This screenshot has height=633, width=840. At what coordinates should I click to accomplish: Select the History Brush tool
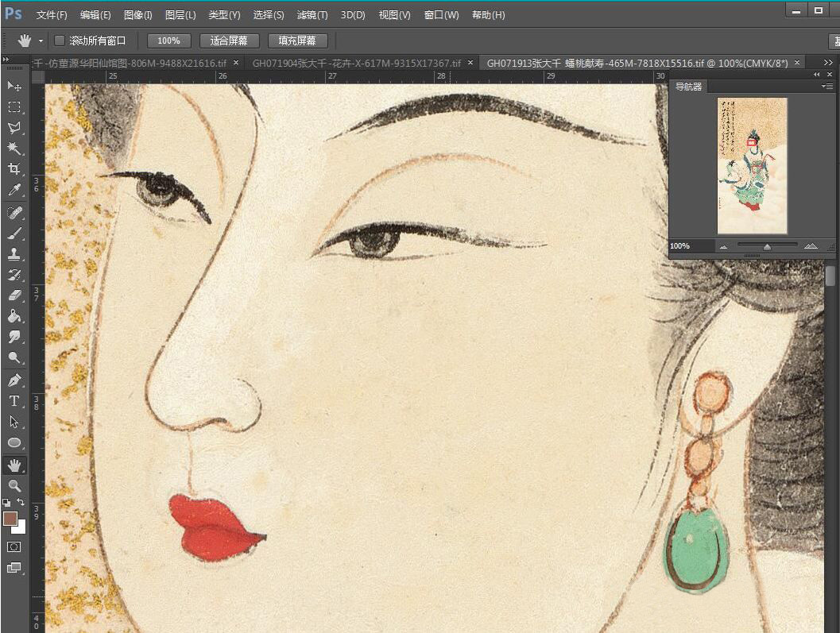coord(14,275)
